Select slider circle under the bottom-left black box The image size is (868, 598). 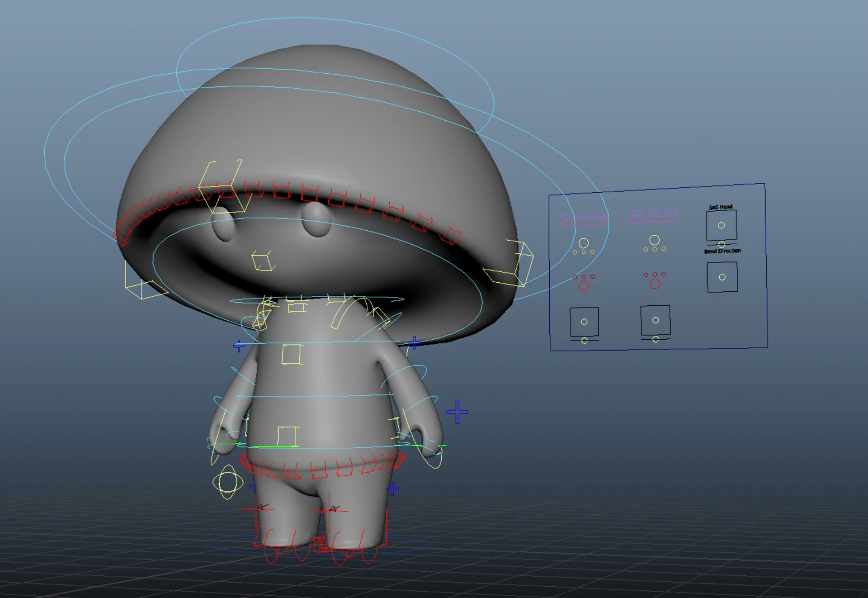coord(585,341)
